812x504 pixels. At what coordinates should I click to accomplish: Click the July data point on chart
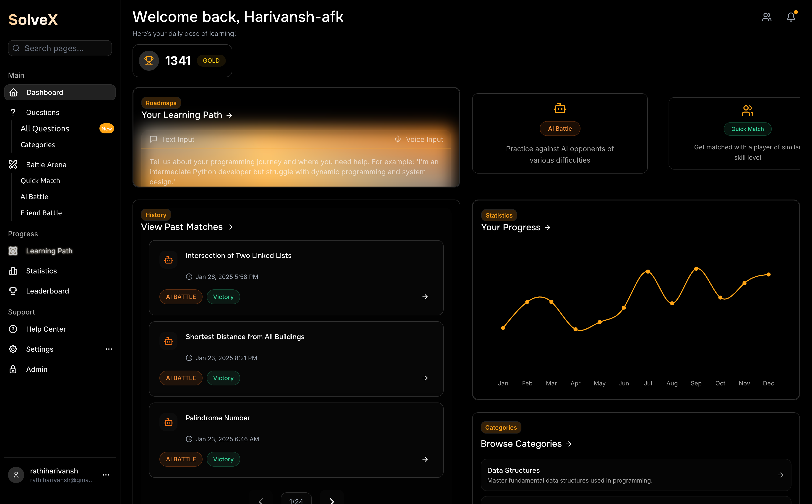(648, 272)
